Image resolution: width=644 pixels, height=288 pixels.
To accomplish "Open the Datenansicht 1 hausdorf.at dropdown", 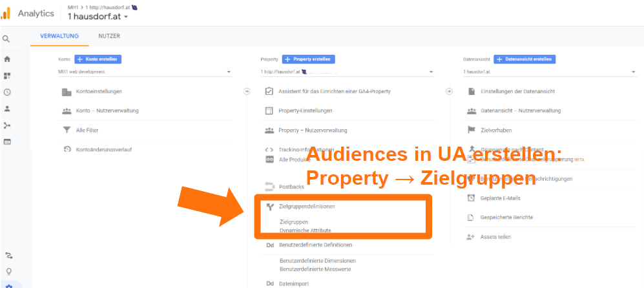I will (550, 72).
